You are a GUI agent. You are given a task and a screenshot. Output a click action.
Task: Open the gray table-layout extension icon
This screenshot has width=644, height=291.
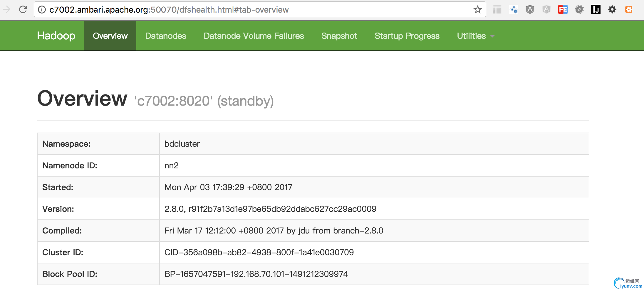497,10
